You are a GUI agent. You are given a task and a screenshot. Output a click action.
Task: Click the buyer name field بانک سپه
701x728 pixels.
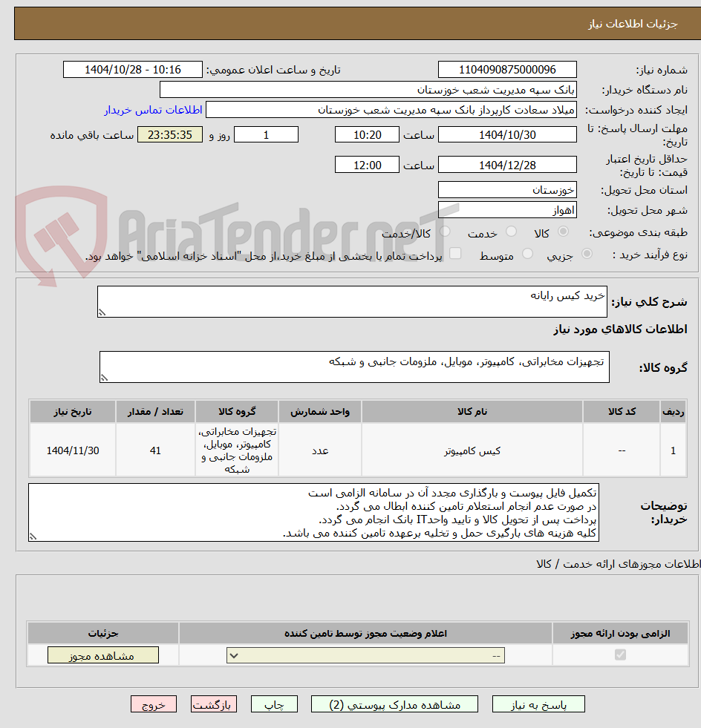(x=368, y=90)
